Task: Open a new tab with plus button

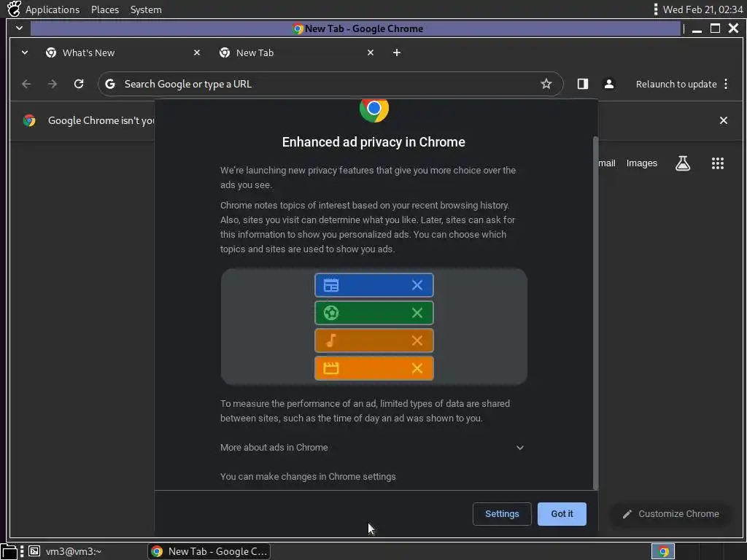Action: (396, 52)
